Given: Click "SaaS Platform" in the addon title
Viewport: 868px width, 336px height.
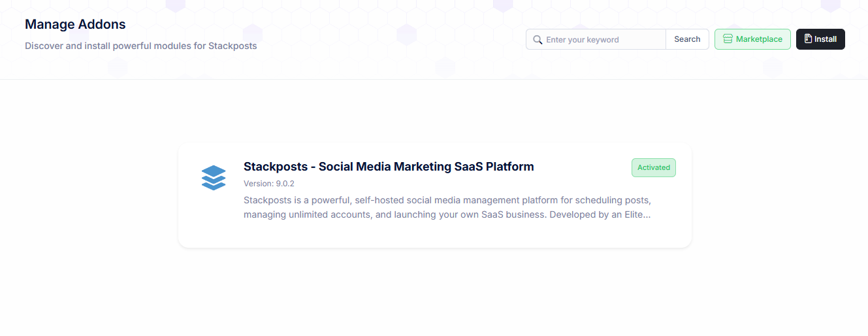Looking at the screenshot, I should (x=494, y=167).
